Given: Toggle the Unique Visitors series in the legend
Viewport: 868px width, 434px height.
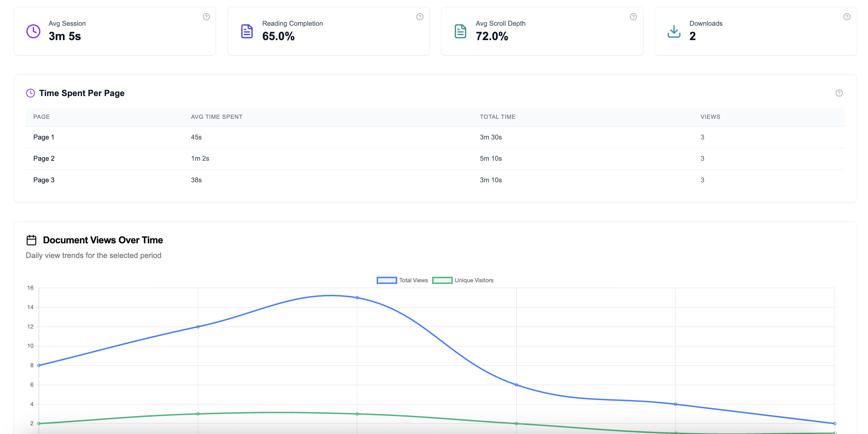Looking at the screenshot, I should pyautogui.click(x=463, y=280).
